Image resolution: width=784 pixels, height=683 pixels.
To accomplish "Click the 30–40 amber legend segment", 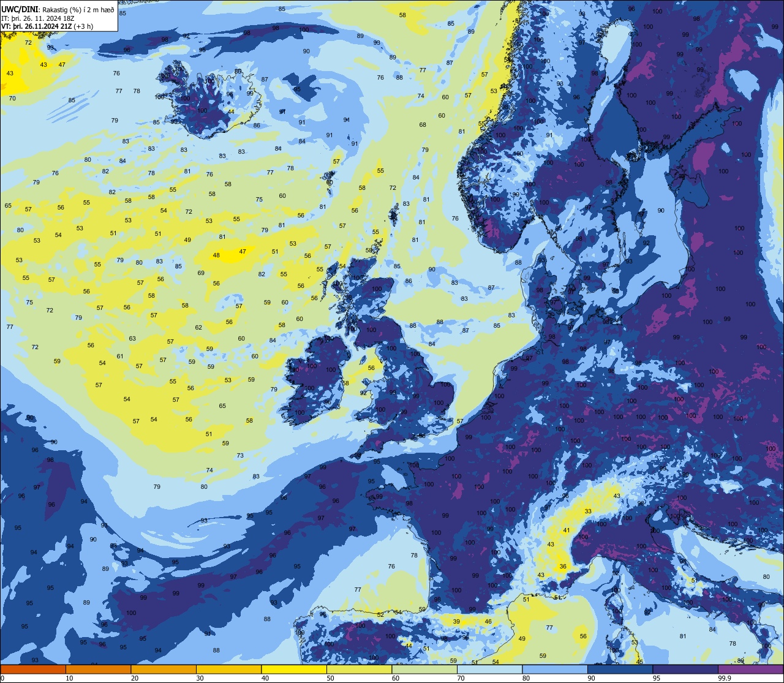I will click(x=228, y=669).
